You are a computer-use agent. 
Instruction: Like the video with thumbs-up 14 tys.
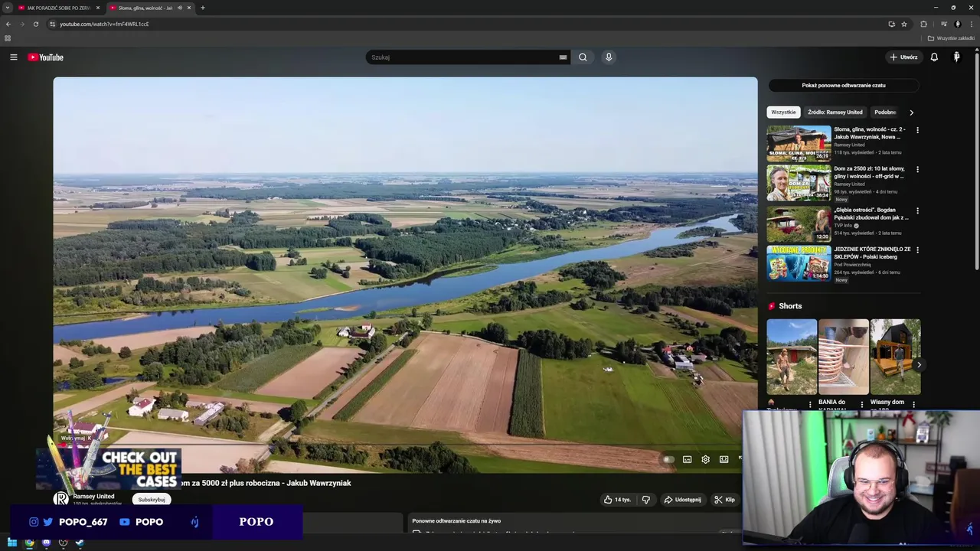point(617,500)
